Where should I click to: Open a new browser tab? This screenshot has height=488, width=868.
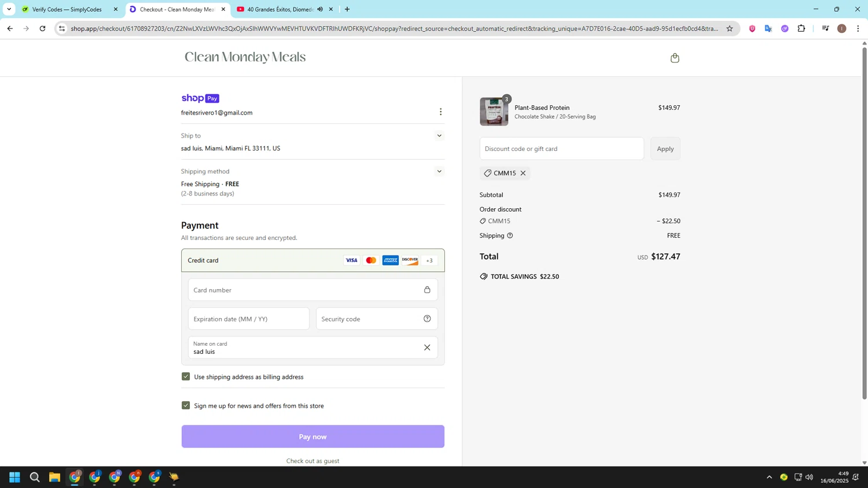(x=347, y=9)
